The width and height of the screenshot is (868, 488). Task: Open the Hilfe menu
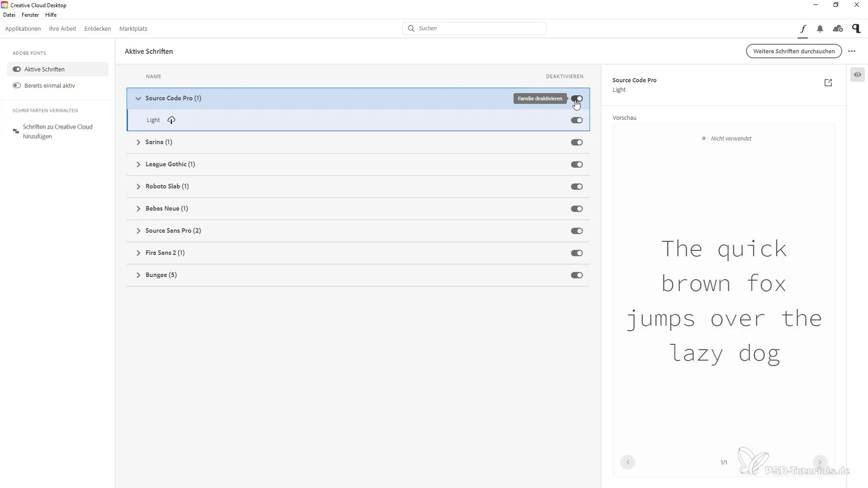[51, 15]
